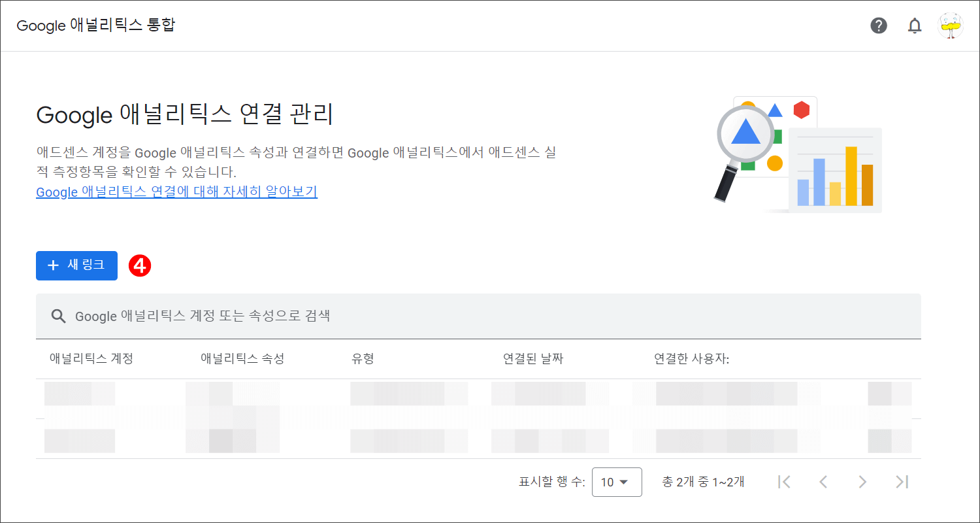Go to first page of results
The width and height of the screenshot is (980, 523).
(x=784, y=482)
